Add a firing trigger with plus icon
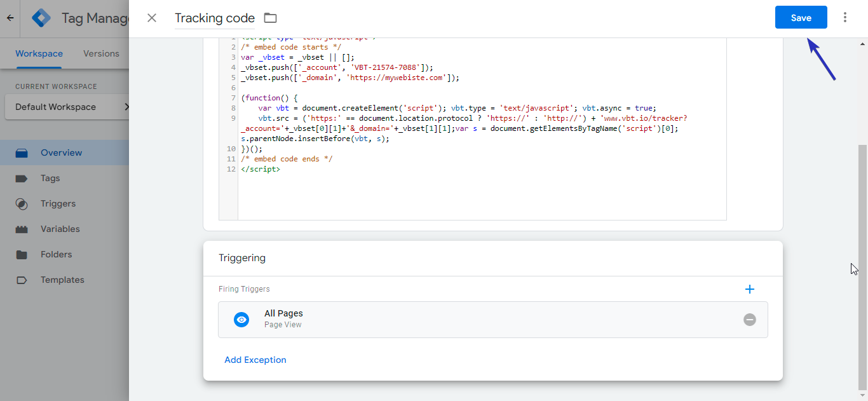Viewport: 868px width, 401px height. [x=750, y=289]
